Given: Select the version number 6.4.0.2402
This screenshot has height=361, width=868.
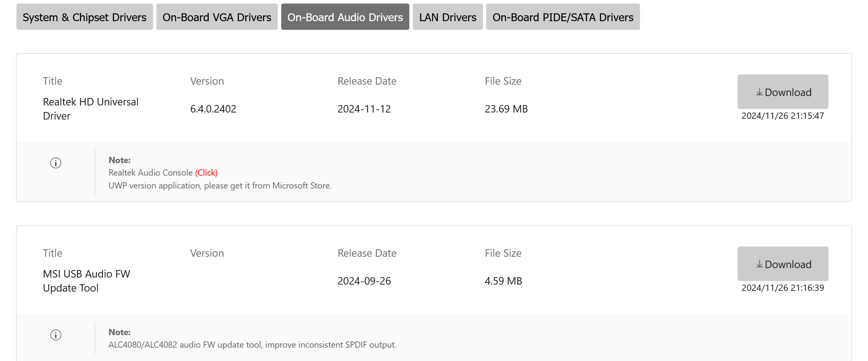Looking at the screenshot, I should 213,109.
